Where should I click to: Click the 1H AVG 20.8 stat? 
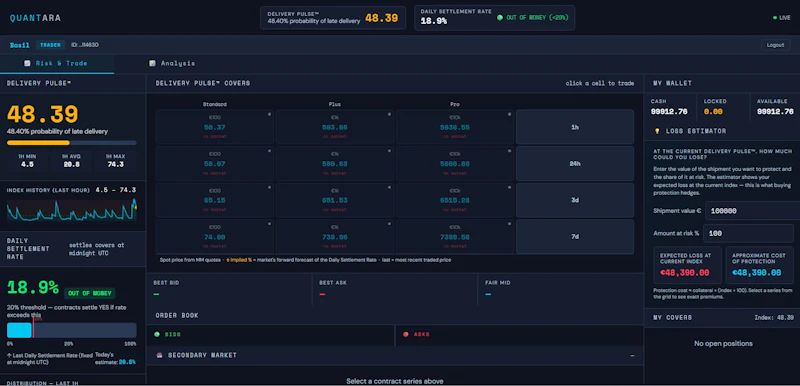pyautogui.click(x=71, y=161)
